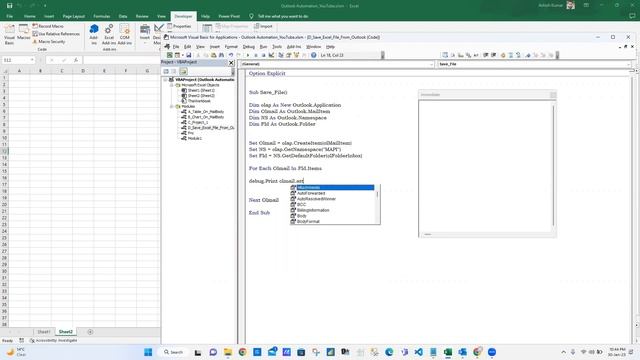Viewport: 640px width, 360px height.
Task: Select the Sheet1 worksheet tab
Action: 44,332
